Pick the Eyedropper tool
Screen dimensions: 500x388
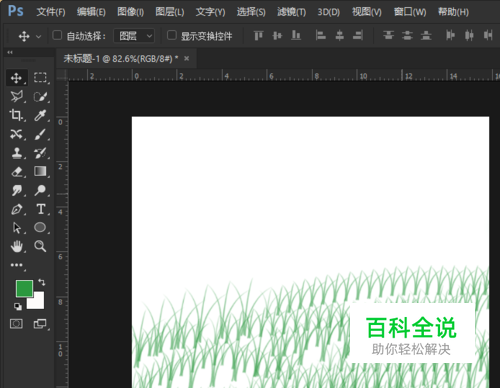[40, 115]
